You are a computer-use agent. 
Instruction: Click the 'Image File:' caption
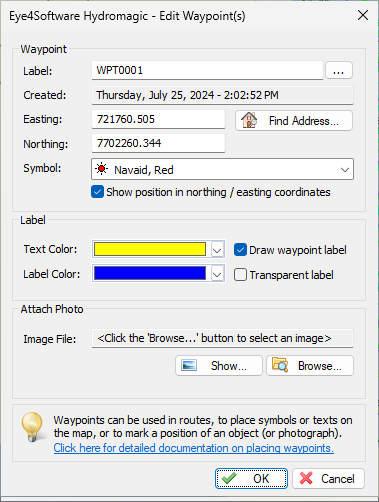click(50, 339)
